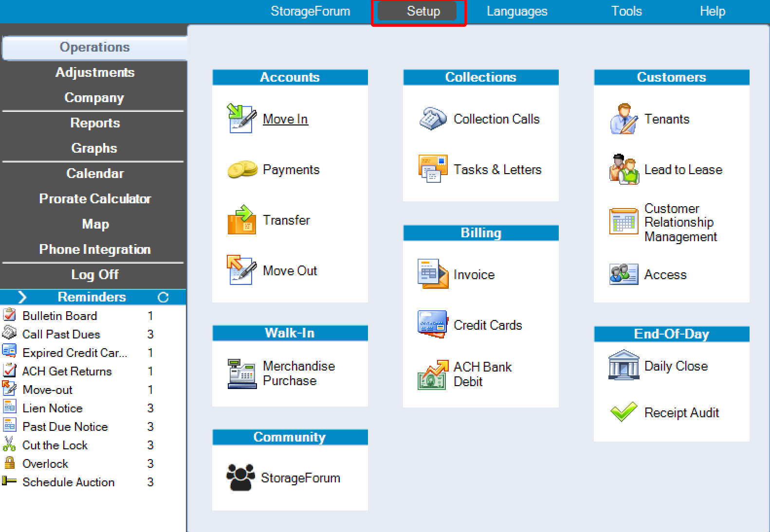Click the Bulletin Board reminder icon
The image size is (770, 532).
(x=9, y=315)
